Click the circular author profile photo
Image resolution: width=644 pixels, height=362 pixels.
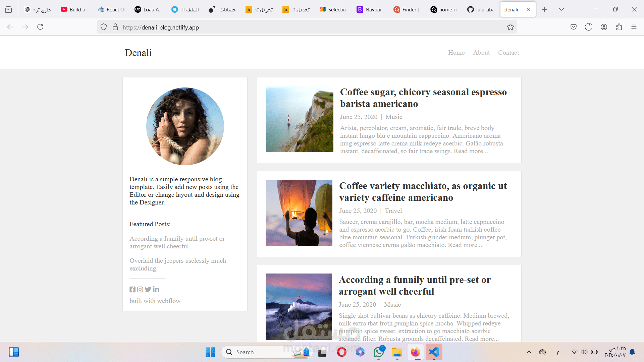tap(185, 126)
